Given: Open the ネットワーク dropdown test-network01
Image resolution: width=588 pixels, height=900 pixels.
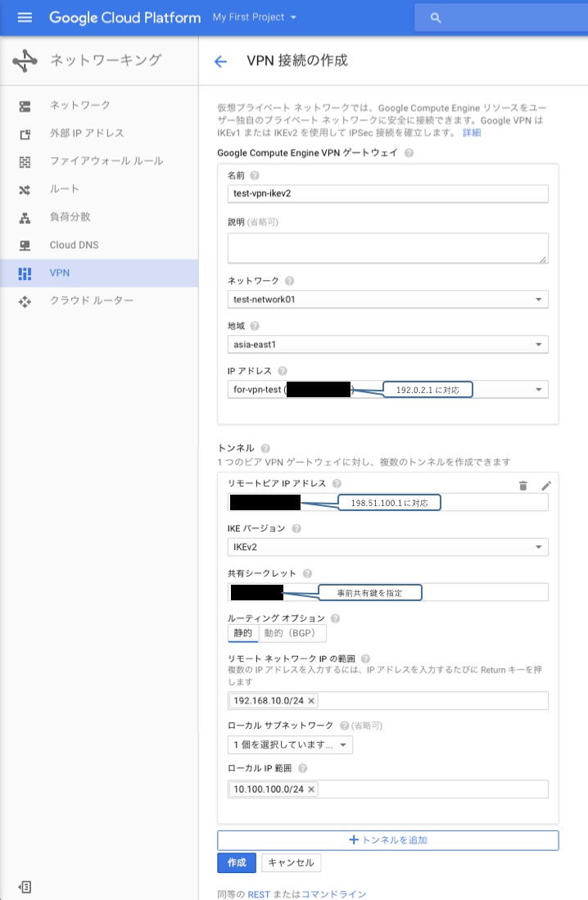Looking at the screenshot, I should click(387, 300).
